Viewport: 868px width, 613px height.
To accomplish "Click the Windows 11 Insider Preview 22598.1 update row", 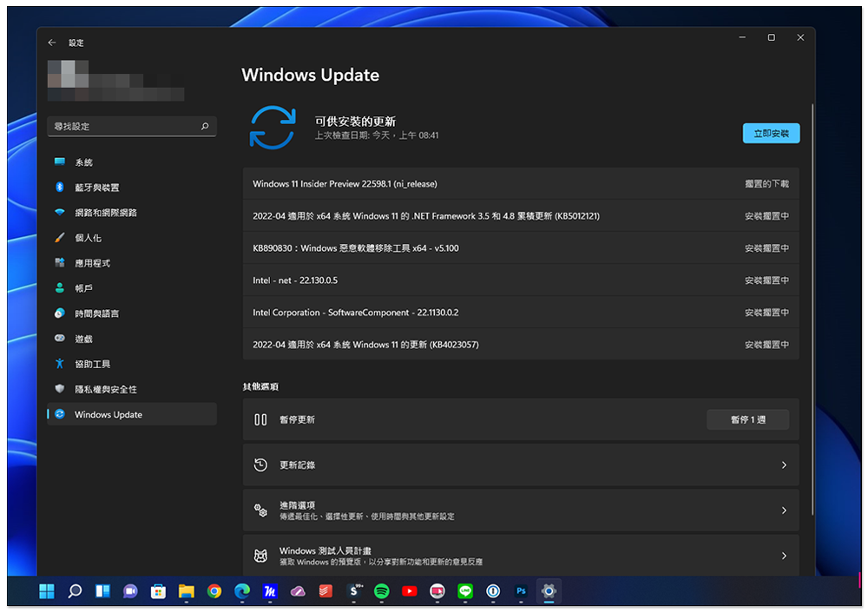I will (521, 184).
